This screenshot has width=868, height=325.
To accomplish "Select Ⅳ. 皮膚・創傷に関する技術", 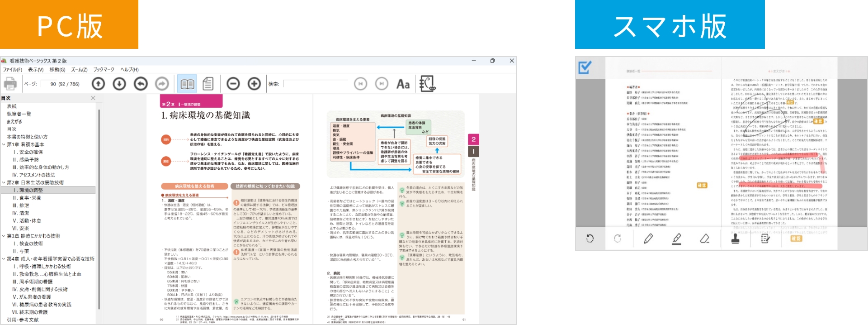I will 40,289.
